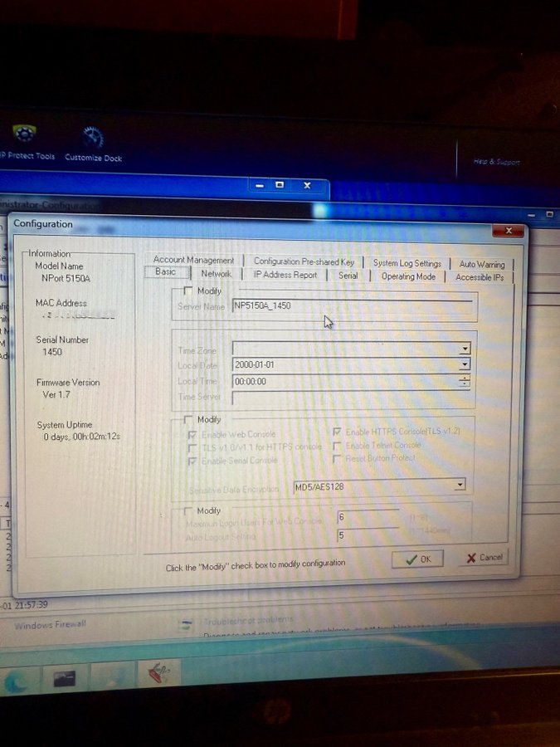Confirm settings with the OK button
The image size is (560, 747).
point(417,559)
